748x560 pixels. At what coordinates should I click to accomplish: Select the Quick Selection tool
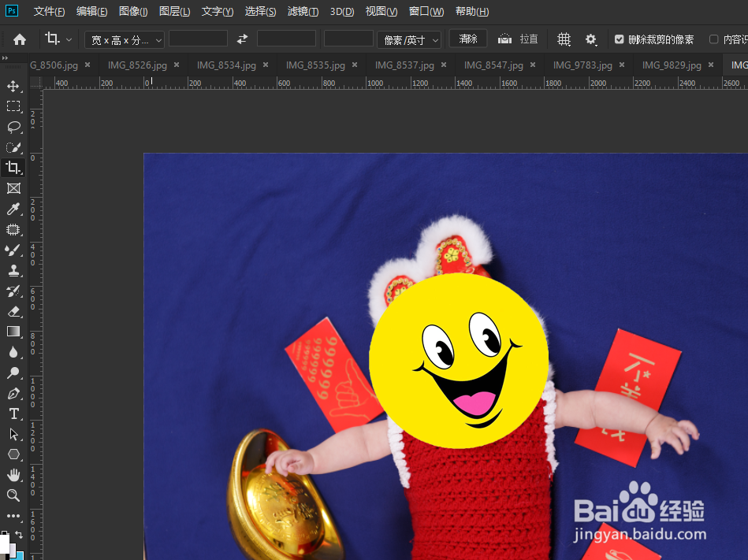click(x=13, y=147)
